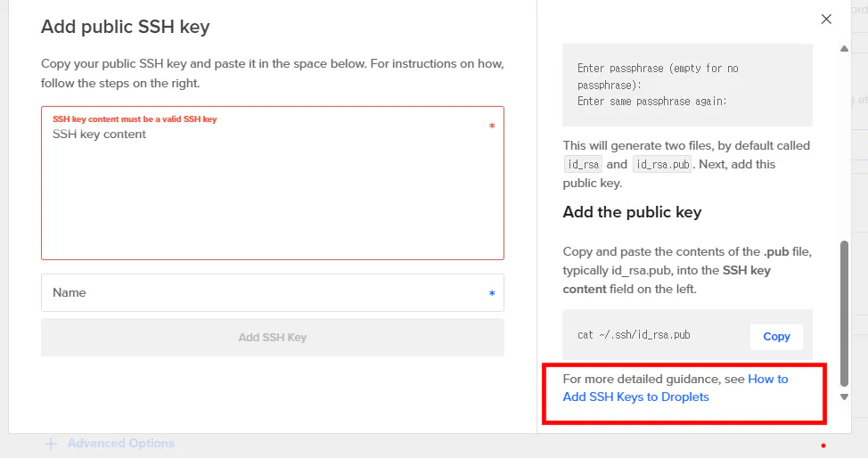Open How to Add SSH Keys to Droplets link
Screen dimensions: 868x458
(x=675, y=388)
